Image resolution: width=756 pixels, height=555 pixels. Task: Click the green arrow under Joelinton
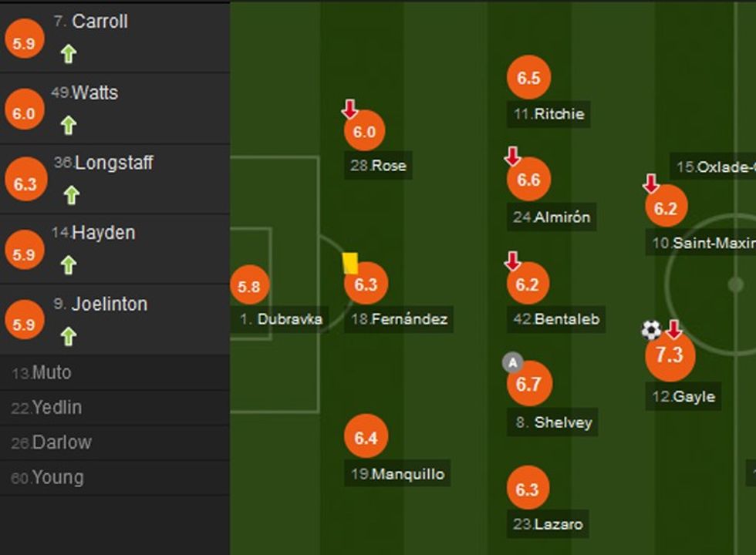69,336
